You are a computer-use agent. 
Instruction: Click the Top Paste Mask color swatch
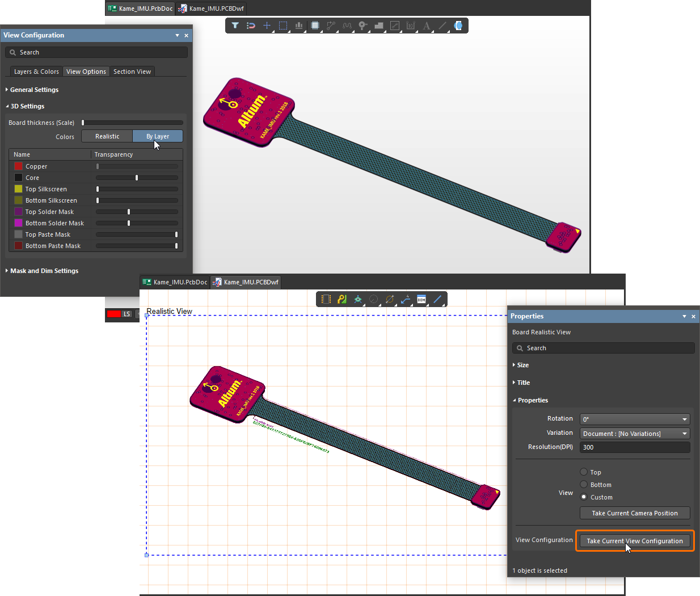pyautogui.click(x=18, y=234)
